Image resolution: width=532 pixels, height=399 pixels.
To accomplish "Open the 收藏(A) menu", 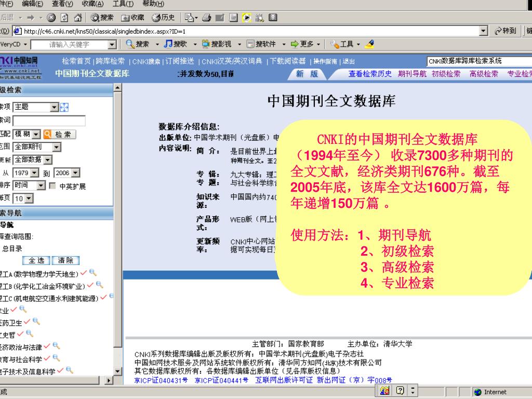I will click(x=92, y=4).
